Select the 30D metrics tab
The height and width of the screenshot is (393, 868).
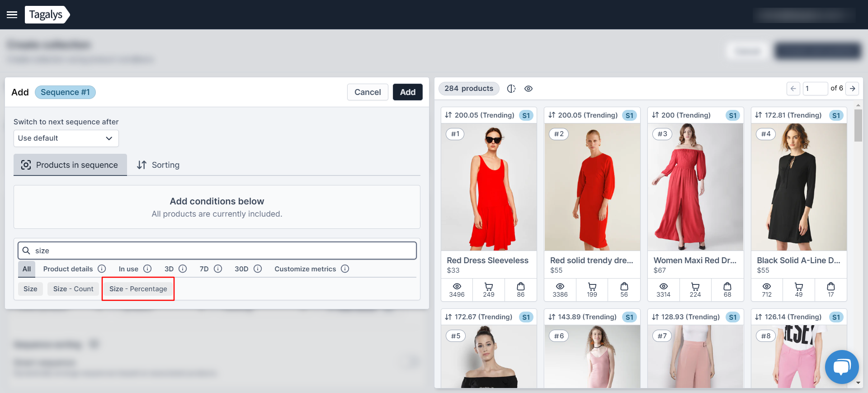tap(241, 269)
